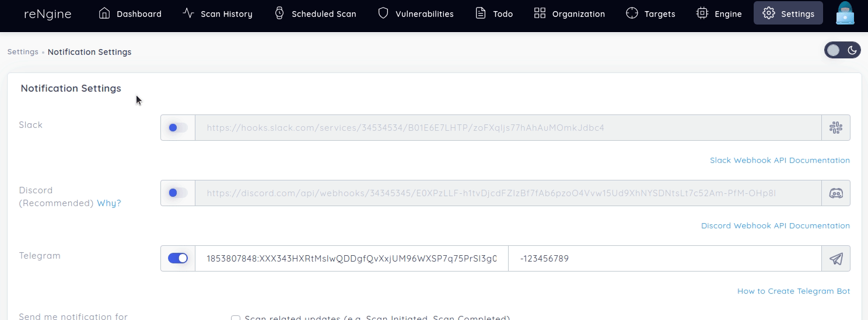Click the Slack logo icon
The height and width of the screenshot is (320, 868).
836,127
